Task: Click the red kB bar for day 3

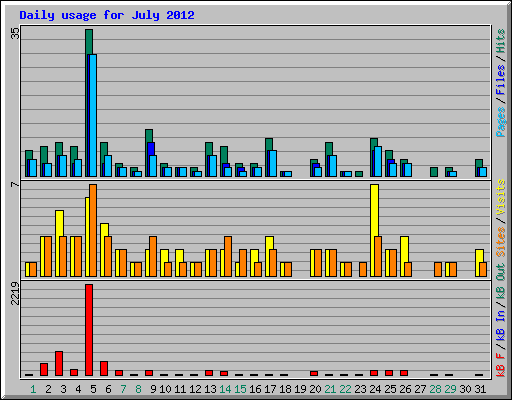Action: pos(59,363)
